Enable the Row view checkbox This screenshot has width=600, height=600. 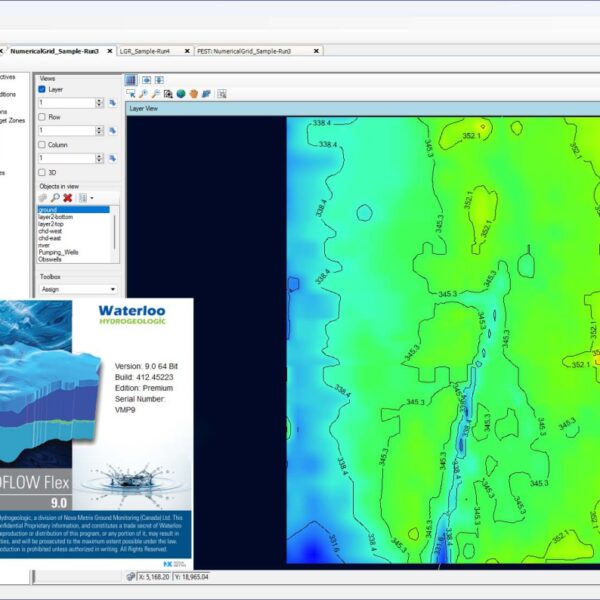pos(42,117)
